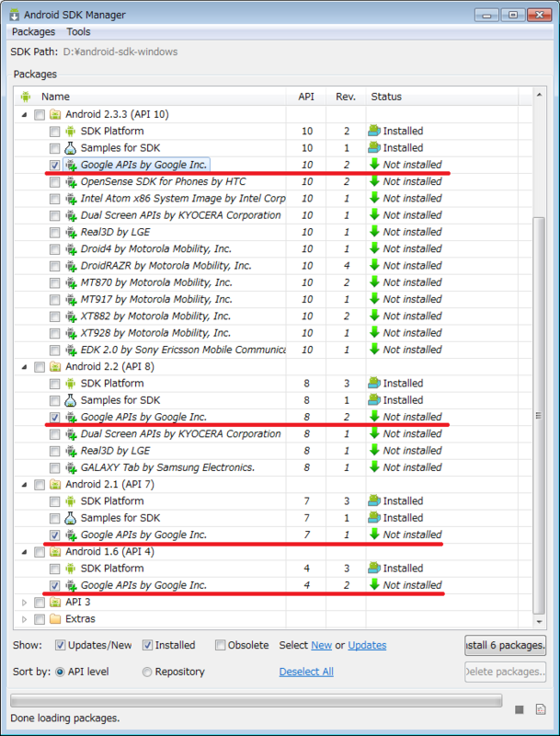Open the Tools menu
Image resolution: width=560 pixels, height=736 pixels.
click(78, 32)
